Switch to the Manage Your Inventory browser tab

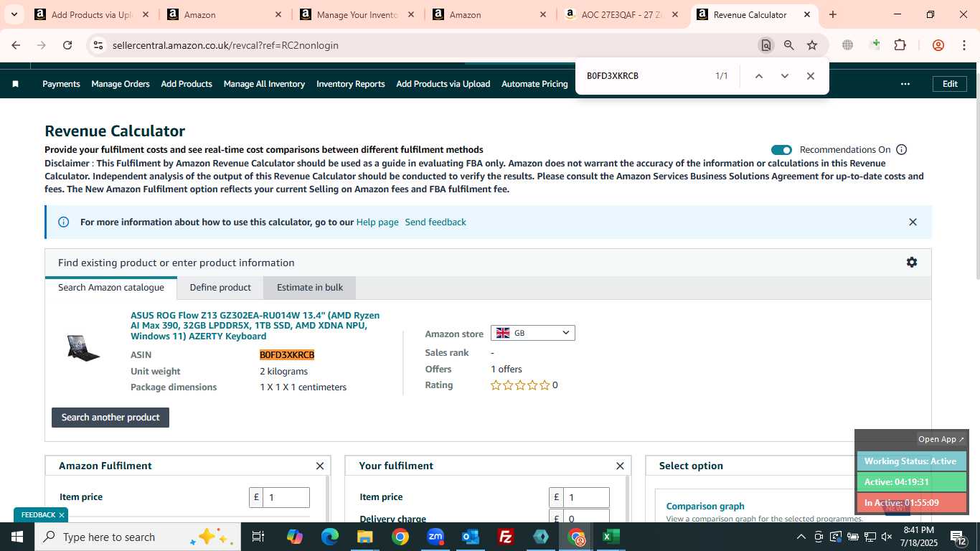pos(356,14)
